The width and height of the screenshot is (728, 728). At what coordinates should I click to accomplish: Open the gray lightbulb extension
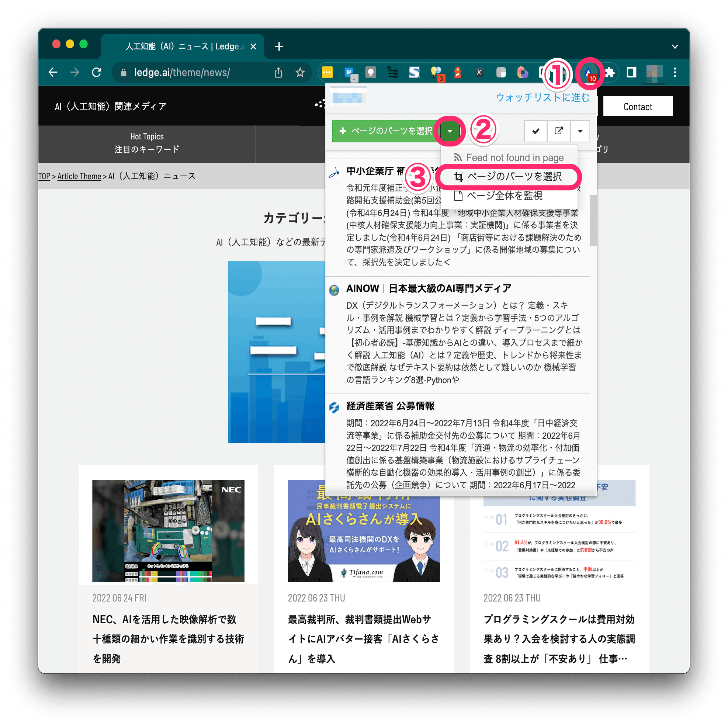tap(371, 72)
